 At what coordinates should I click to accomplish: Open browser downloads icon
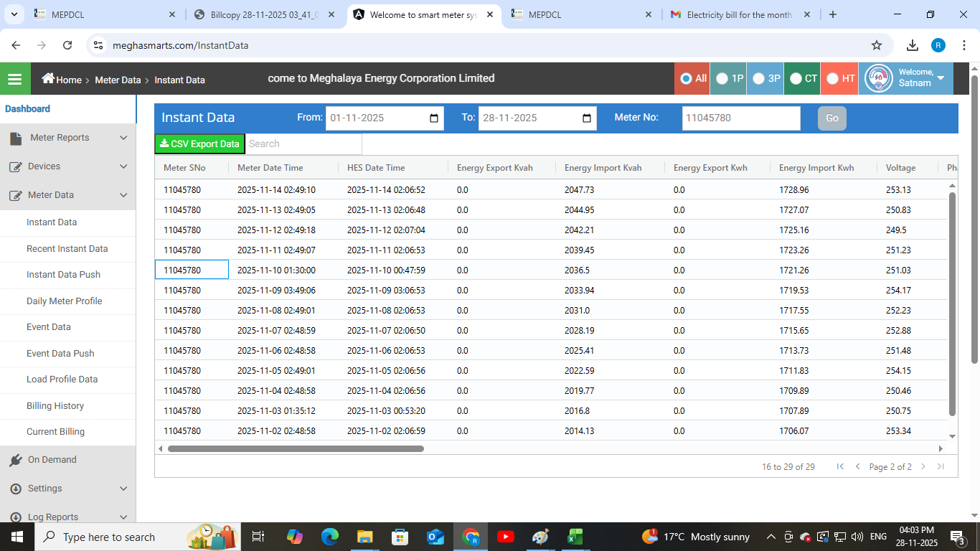tap(912, 45)
